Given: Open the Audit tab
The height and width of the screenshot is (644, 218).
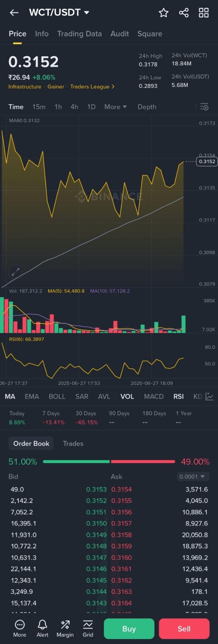Looking at the screenshot, I should 120,34.
